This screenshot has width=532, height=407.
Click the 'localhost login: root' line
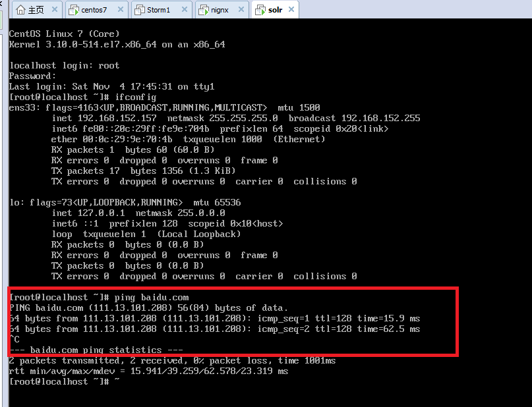coord(64,65)
